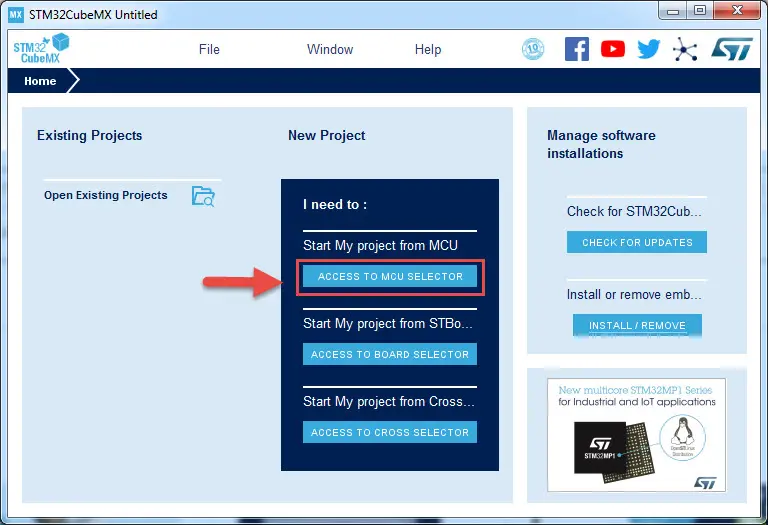Viewport: 768px width, 525px height.
Task: Click Open Existing Projects link
Action: pyautogui.click(x=106, y=195)
